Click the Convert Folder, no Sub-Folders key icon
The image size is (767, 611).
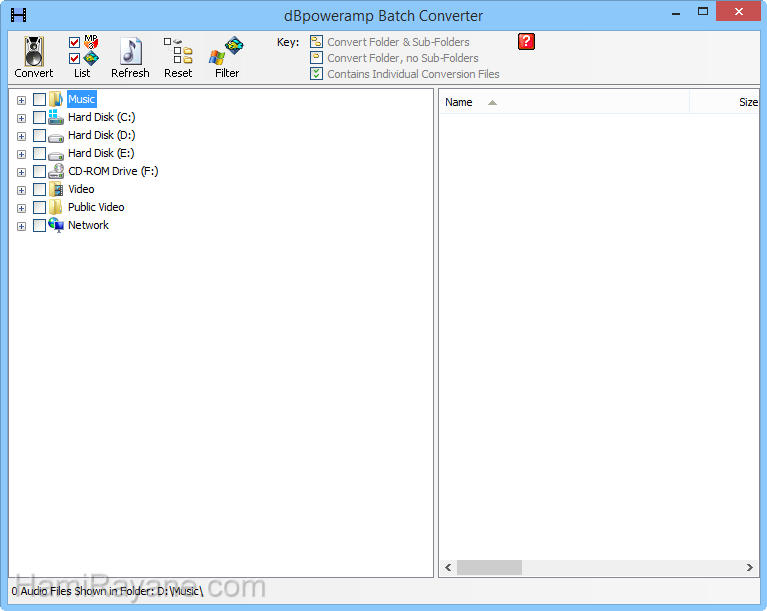316,58
